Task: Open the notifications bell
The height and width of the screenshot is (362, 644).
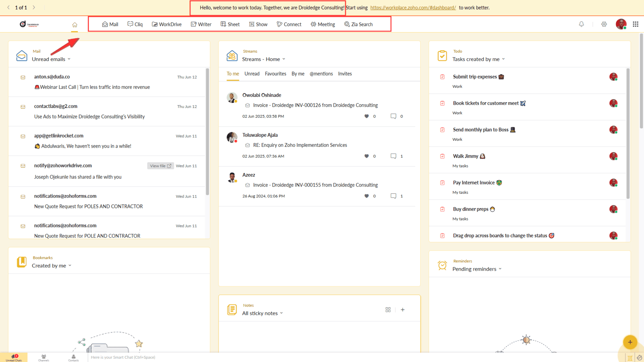Action: 581,24
